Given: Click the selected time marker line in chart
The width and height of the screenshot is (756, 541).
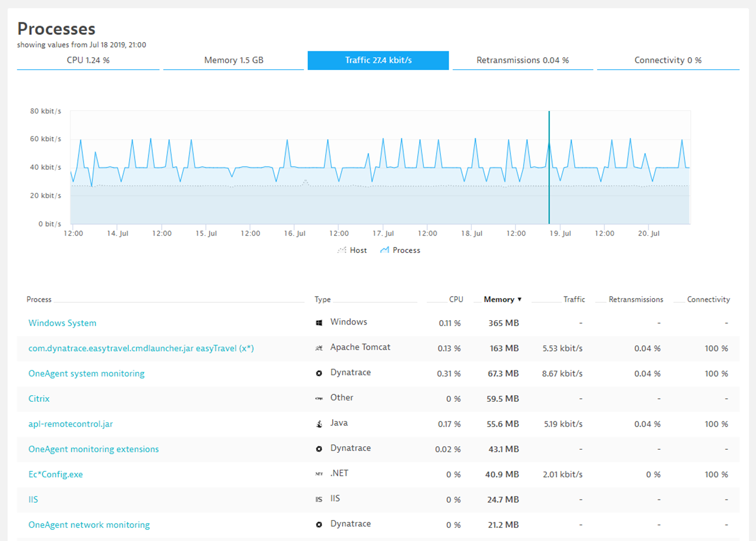Looking at the screenshot, I should click(549, 167).
